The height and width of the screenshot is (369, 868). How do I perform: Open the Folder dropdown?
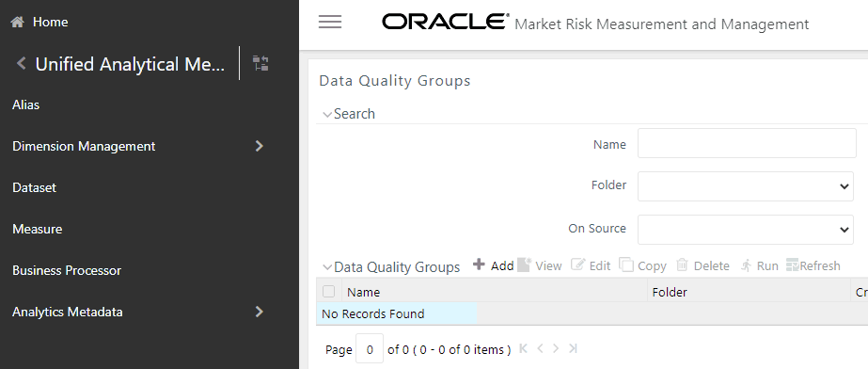[x=745, y=186]
